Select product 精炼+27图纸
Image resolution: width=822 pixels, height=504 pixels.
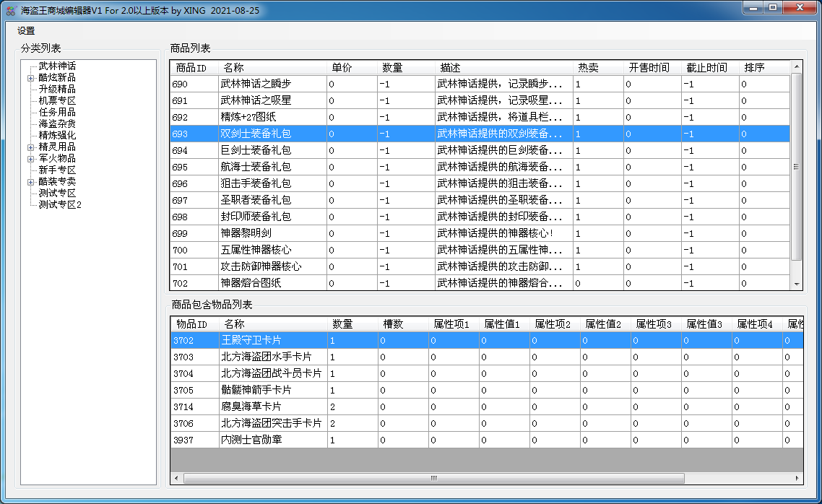click(480, 118)
